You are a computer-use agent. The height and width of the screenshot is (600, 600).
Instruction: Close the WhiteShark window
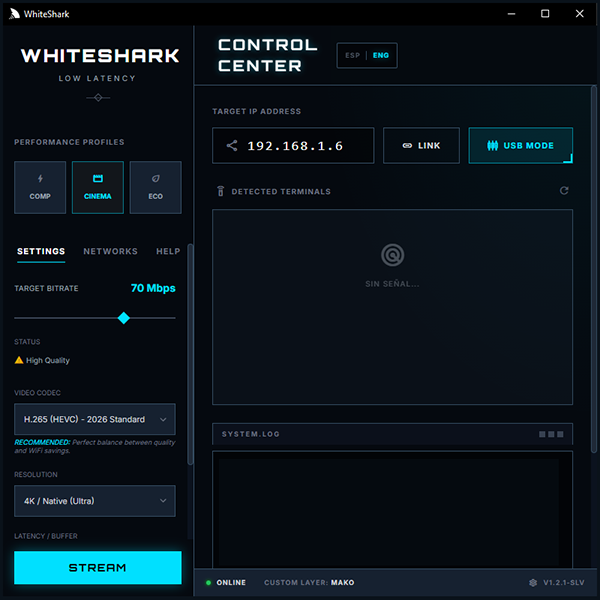pos(579,14)
